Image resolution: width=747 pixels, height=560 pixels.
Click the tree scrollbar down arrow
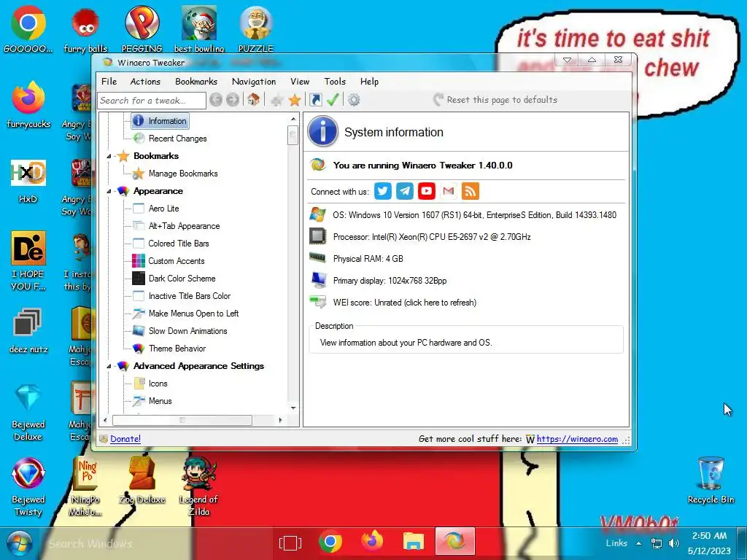click(x=293, y=408)
